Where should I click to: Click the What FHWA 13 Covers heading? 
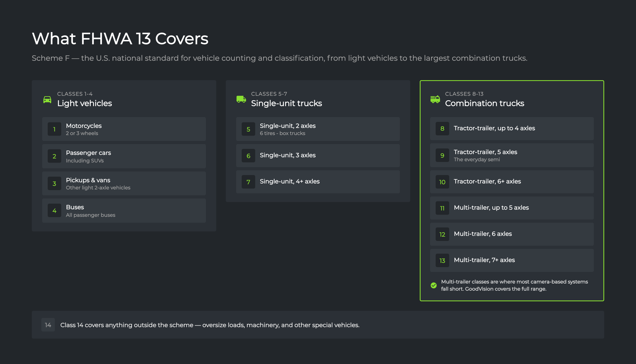[120, 39]
